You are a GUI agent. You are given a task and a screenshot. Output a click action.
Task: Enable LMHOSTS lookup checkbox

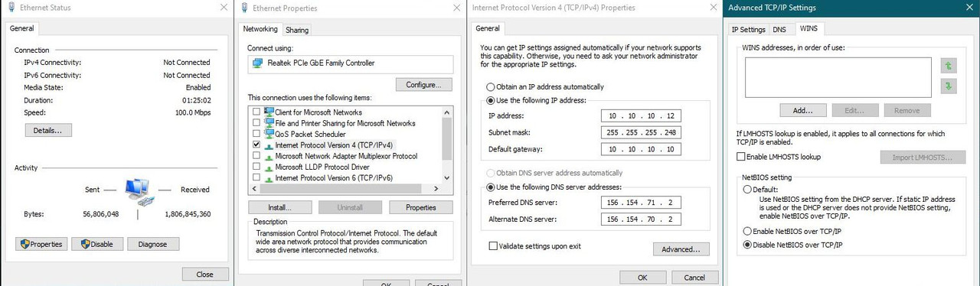click(740, 157)
